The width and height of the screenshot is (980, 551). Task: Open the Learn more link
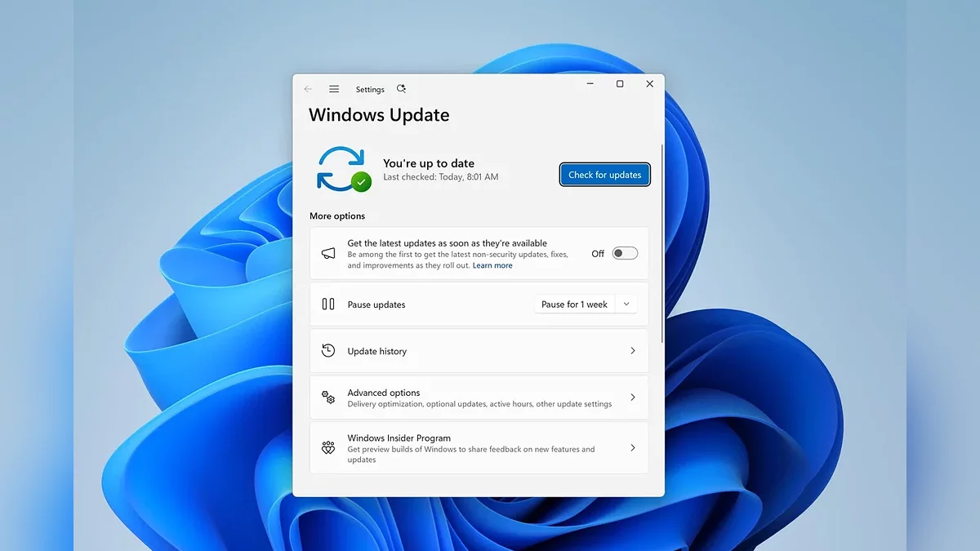pos(492,265)
